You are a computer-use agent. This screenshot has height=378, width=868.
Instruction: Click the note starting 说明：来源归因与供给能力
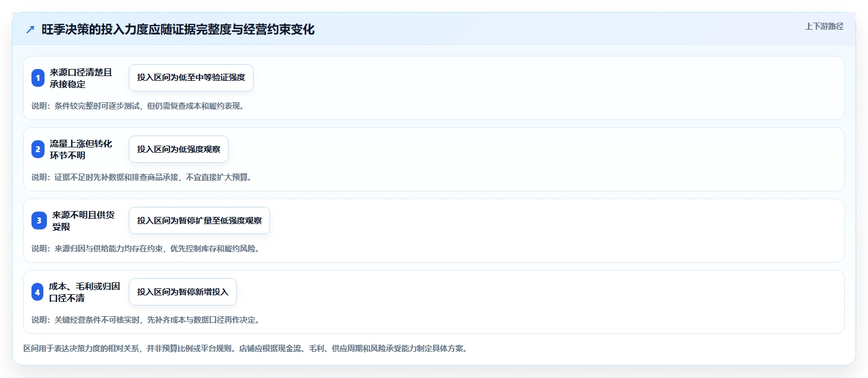click(145, 248)
